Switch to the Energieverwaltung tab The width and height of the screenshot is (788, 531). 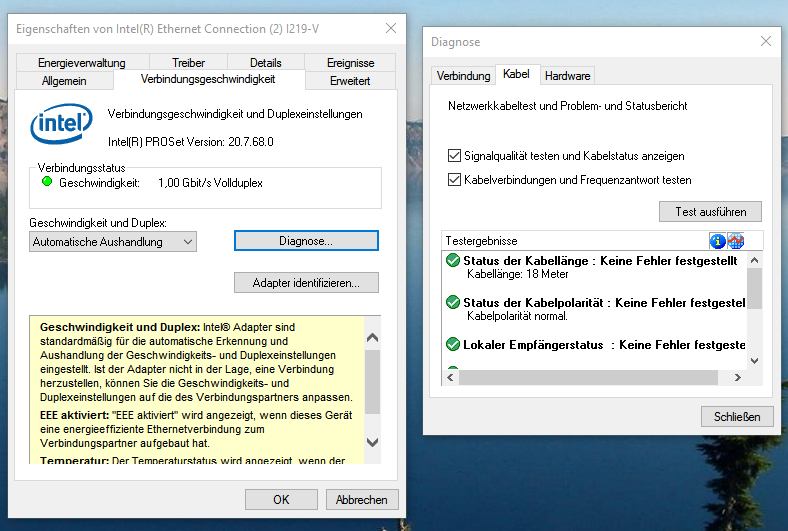pos(82,63)
